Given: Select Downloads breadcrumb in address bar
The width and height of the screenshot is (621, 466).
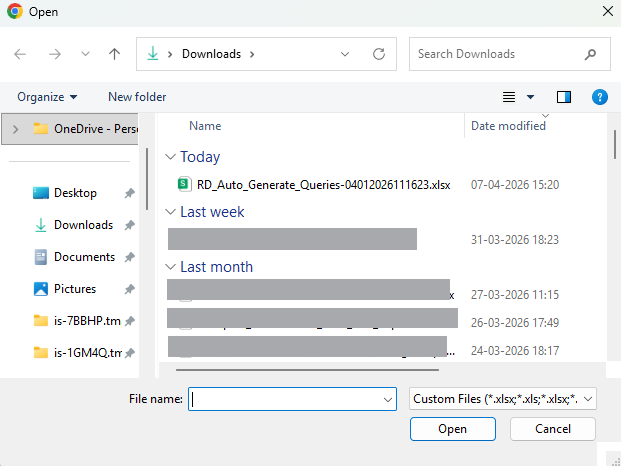Looking at the screenshot, I should 211,54.
